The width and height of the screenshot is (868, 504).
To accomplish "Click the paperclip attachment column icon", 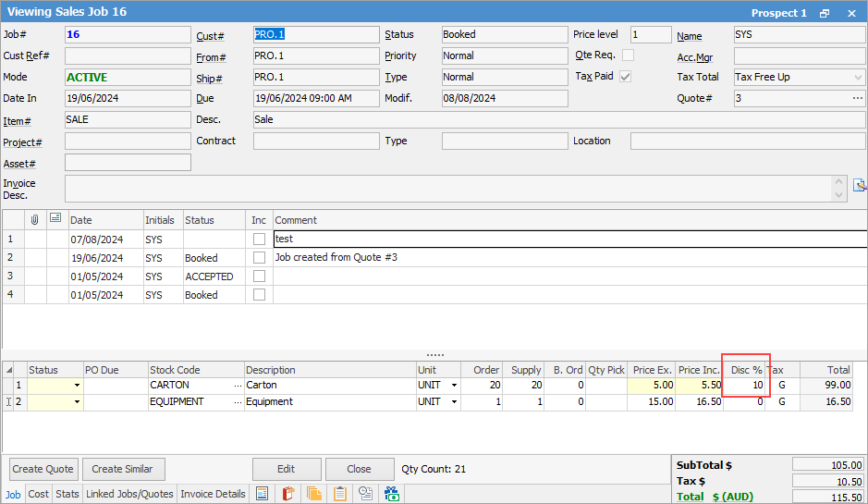I will 35,220.
